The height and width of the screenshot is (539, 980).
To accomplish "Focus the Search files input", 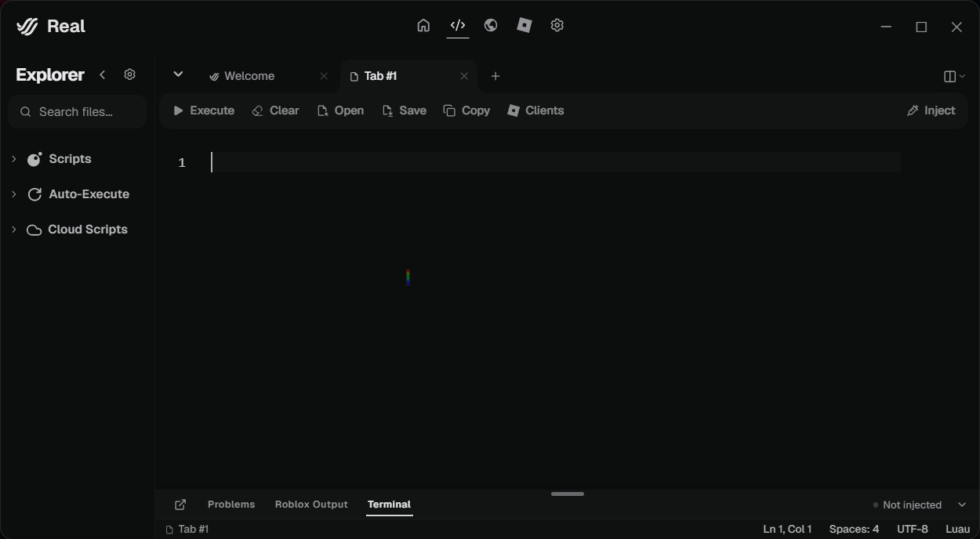I will (77, 112).
